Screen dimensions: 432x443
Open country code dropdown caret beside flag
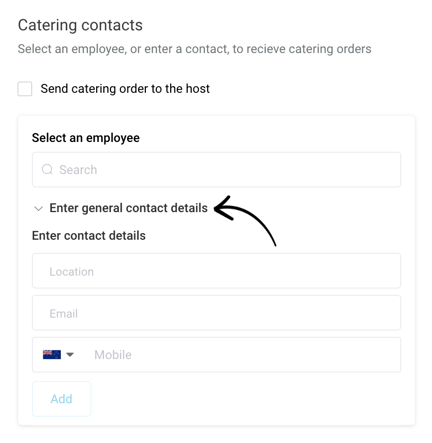pyautogui.click(x=70, y=354)
